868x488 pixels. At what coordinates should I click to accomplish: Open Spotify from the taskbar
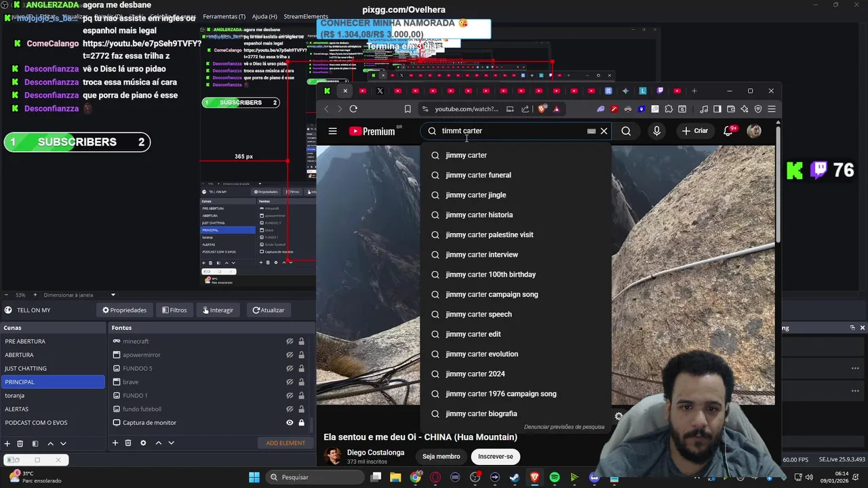555,477
